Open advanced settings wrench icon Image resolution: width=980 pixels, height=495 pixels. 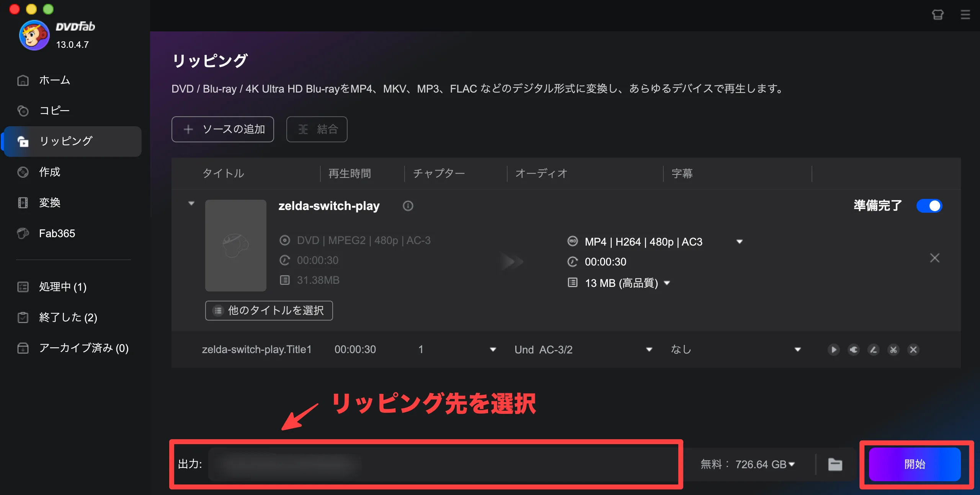tap(853, 350)
